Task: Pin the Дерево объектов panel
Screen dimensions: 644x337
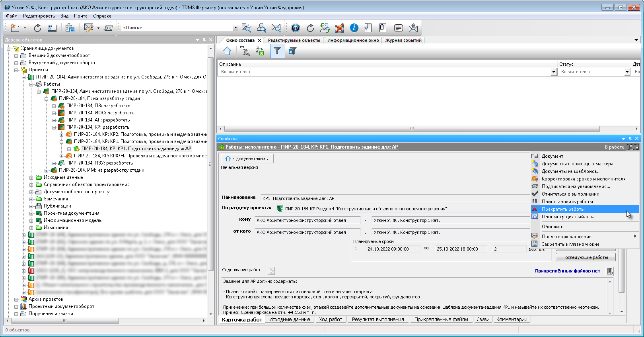Action: [x=204, y=40]
